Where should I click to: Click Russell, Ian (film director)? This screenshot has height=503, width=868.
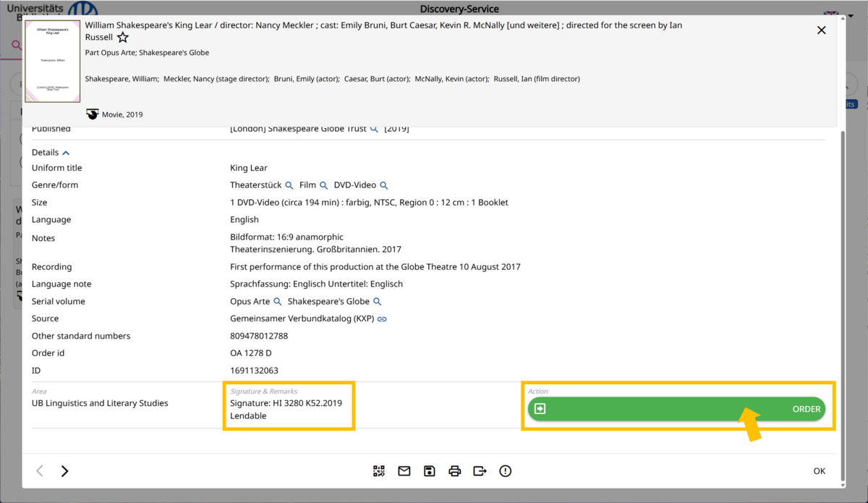pos(537,79)
